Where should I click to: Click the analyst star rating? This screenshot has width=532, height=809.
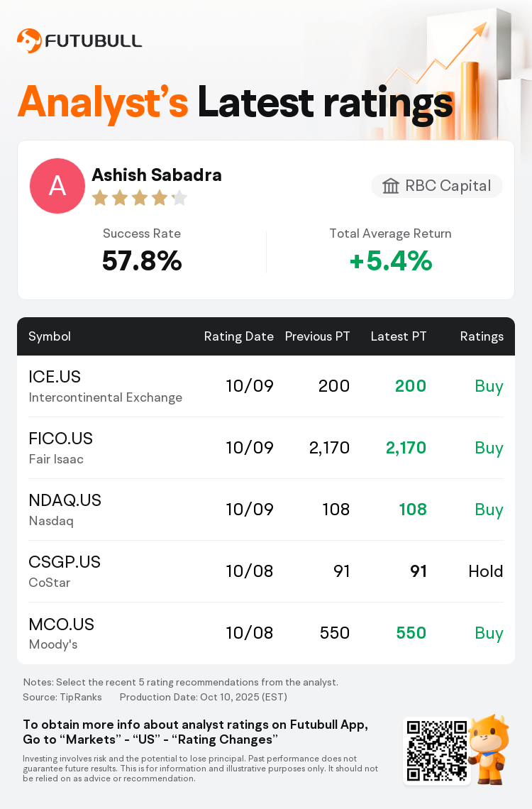click(139, 198)
